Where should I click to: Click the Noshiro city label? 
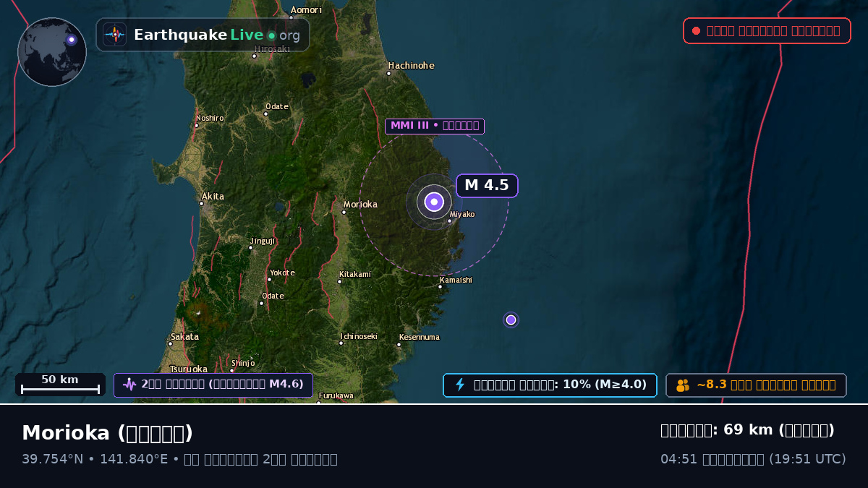[x=210, y=118]
